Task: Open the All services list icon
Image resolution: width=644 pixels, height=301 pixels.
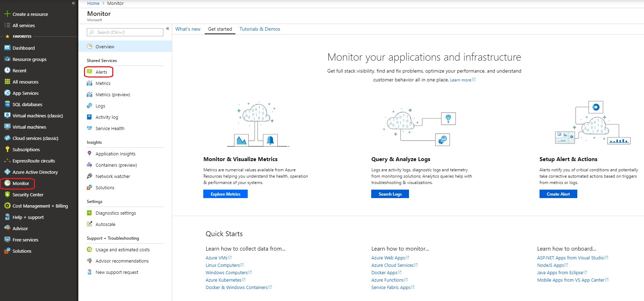Action: [7, 25]
